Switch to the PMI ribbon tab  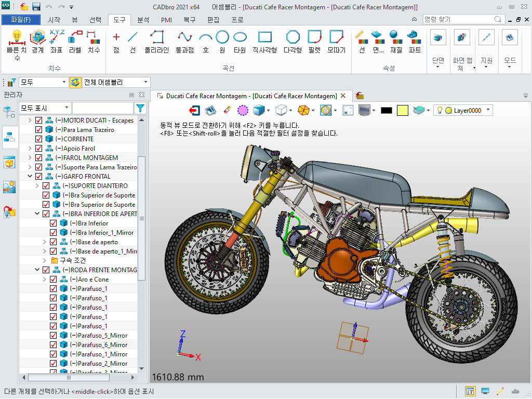pos(166,20)
